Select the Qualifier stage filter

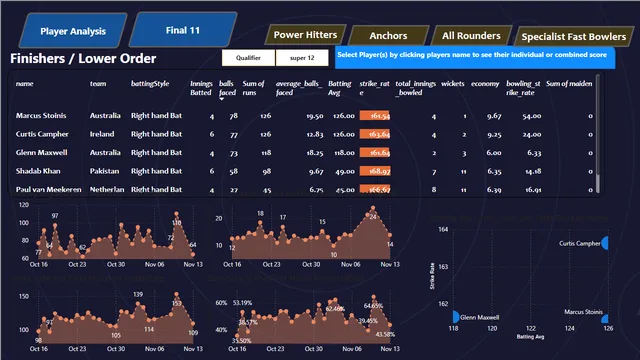248,58
